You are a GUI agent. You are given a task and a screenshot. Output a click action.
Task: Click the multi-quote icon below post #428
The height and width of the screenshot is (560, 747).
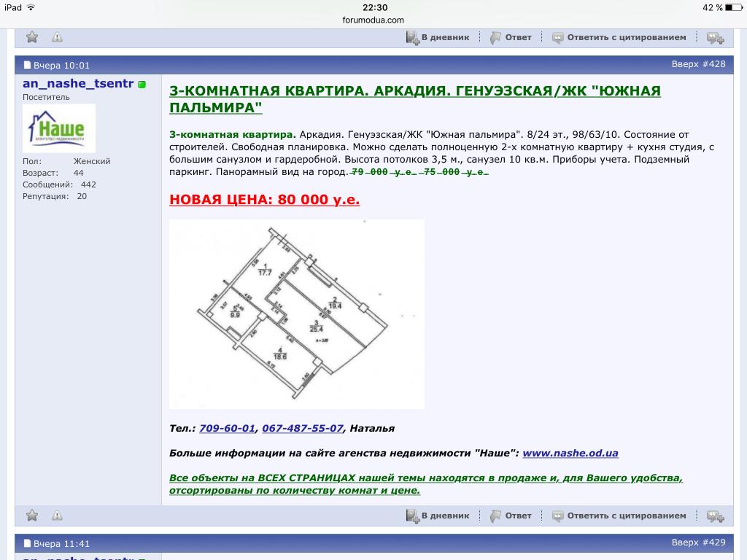715,516
